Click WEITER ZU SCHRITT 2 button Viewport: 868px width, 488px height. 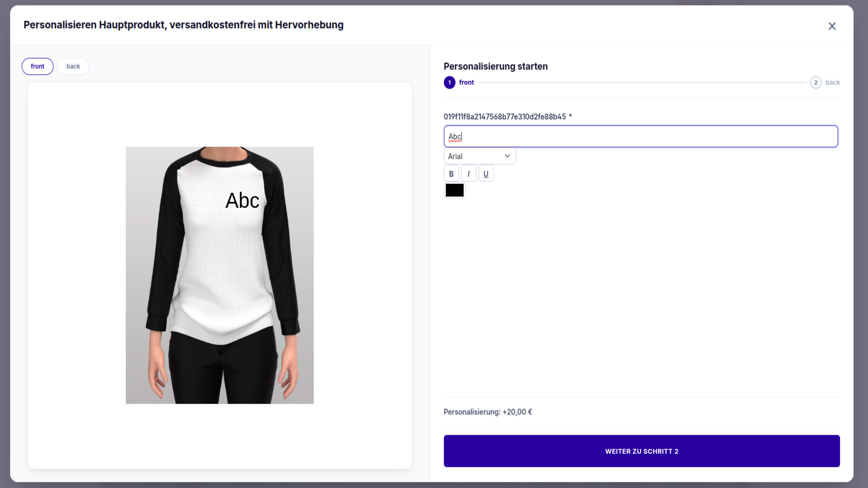click(x=642, y=451)
